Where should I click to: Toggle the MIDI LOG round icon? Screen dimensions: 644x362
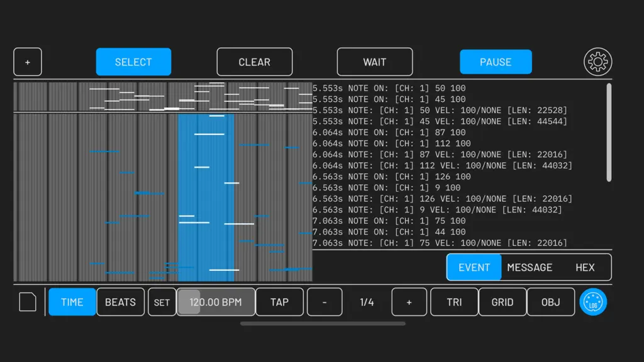tap(593, 302)
